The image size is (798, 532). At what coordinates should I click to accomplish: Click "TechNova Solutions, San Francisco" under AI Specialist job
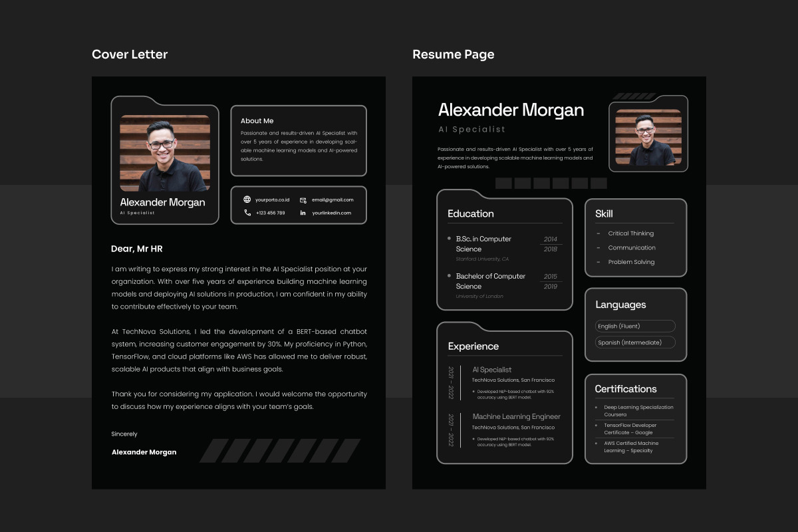[513, 380]
